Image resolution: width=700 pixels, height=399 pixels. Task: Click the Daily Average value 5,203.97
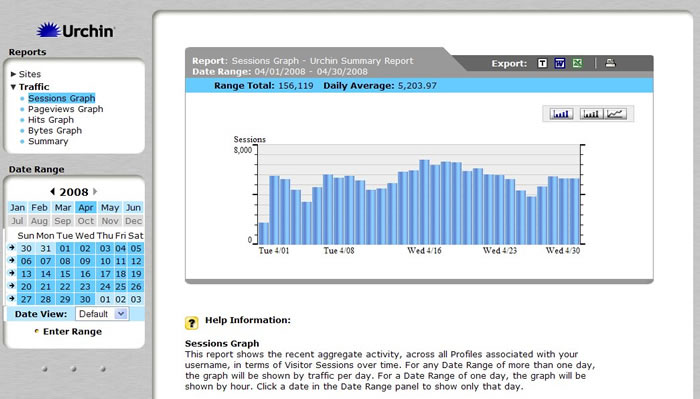[417, 86]
